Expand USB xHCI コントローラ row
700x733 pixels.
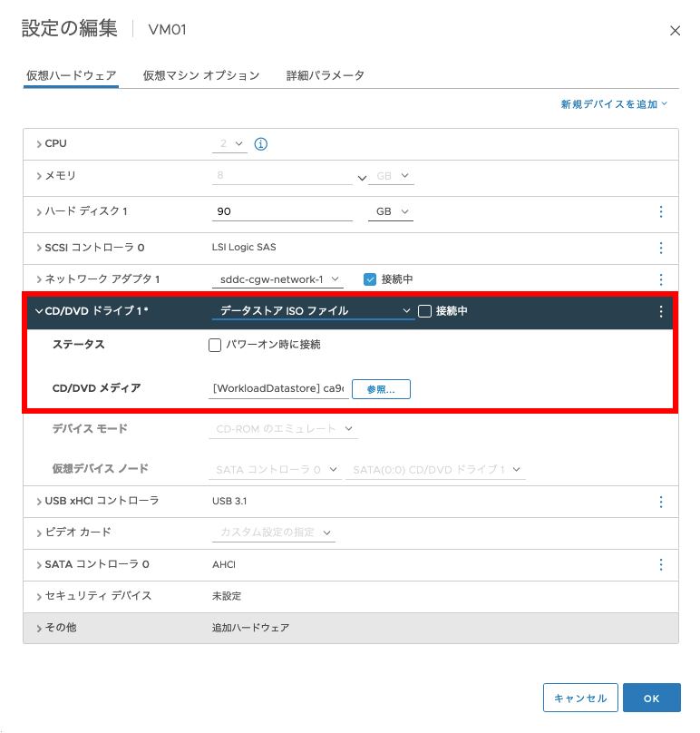[x=39, y=502]
